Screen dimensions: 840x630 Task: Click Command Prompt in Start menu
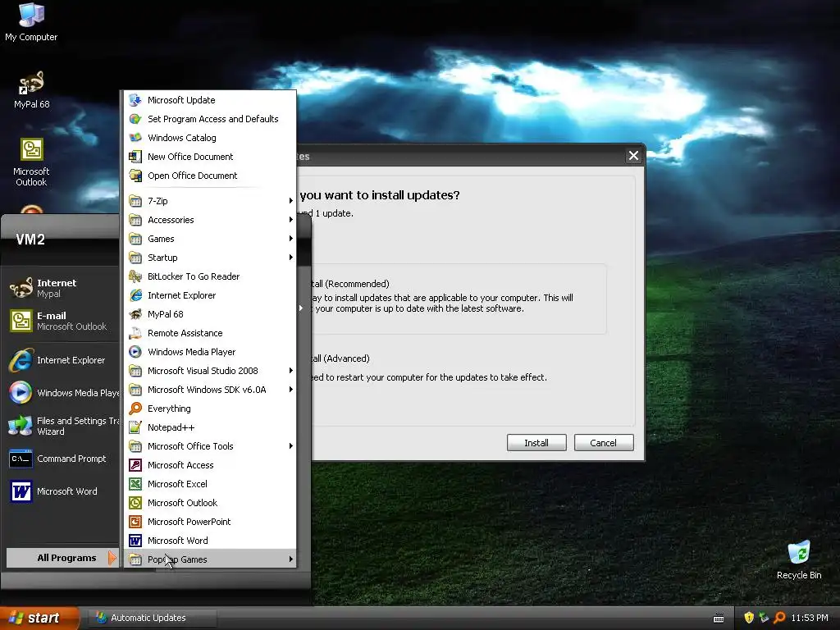point(62,459)
